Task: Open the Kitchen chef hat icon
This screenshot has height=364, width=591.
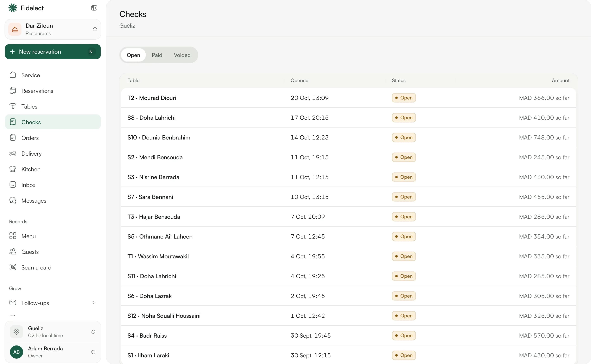Action: (x=13, y=169)
